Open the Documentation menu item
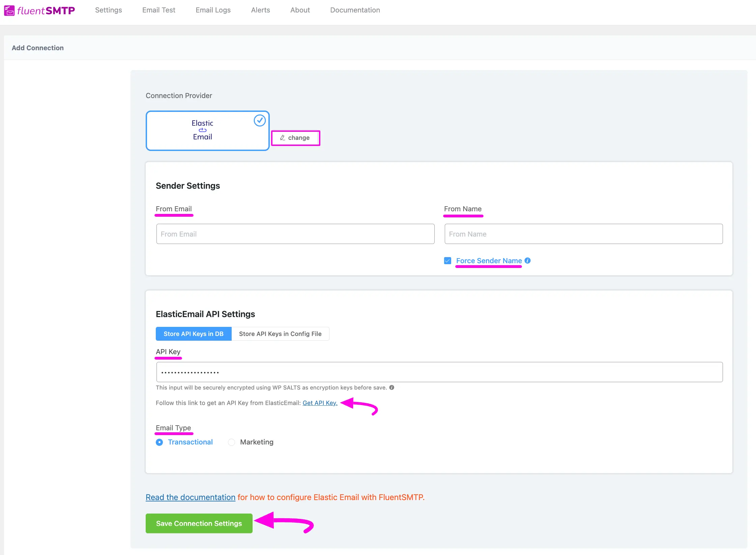This screenshot has width=756, height=555. [355, 10]
